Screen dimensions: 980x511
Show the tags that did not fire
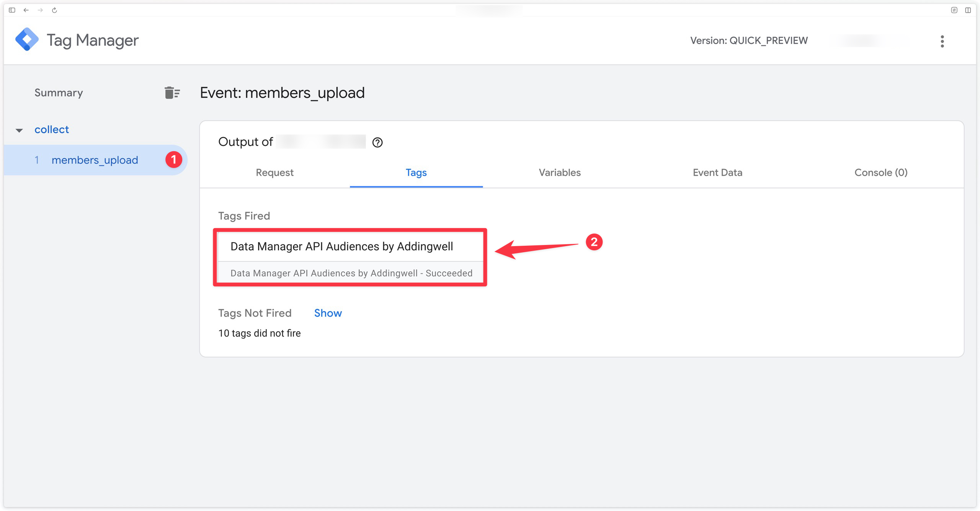pyautogui.click(x=328, y=313)
